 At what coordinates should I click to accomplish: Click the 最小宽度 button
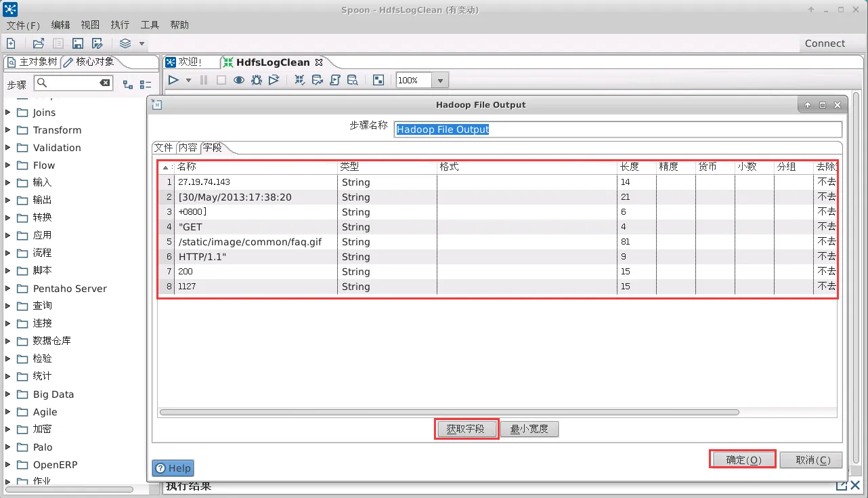(x=529, y=429)
